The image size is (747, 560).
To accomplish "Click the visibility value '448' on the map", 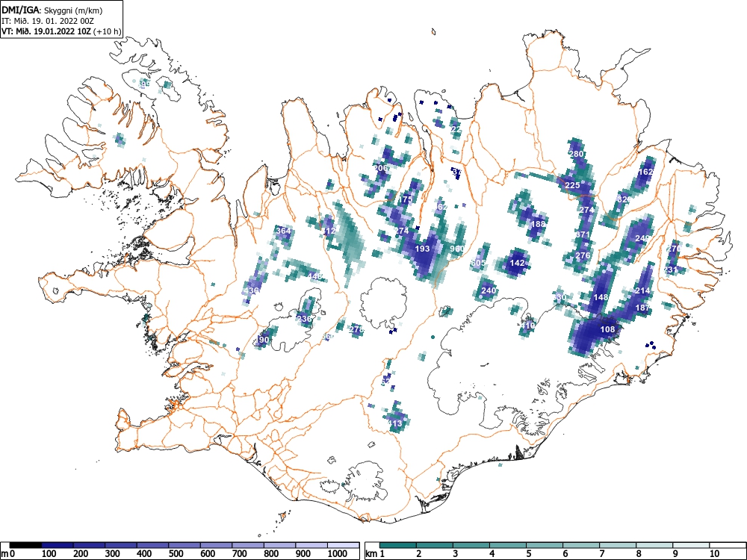I will tap(315, 276).
